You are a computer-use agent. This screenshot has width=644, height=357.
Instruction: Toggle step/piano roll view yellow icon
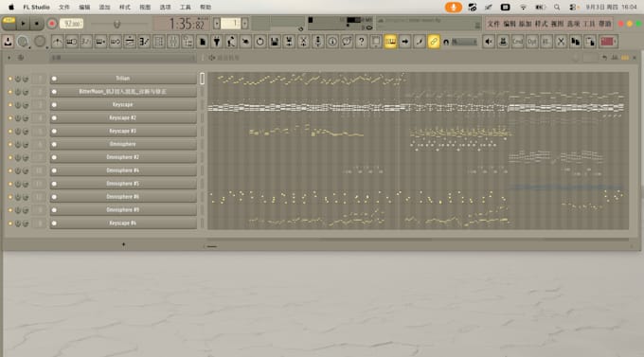click(625, 58)
